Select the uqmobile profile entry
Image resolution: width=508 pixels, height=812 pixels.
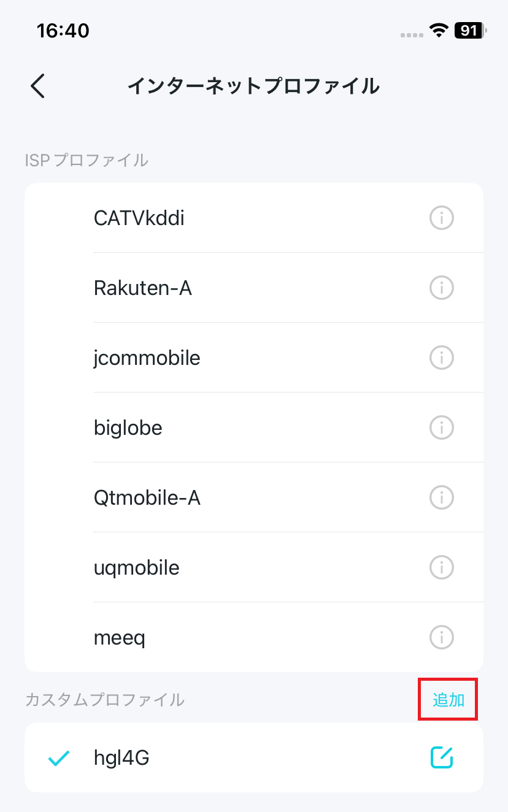[x=254, y=567]
